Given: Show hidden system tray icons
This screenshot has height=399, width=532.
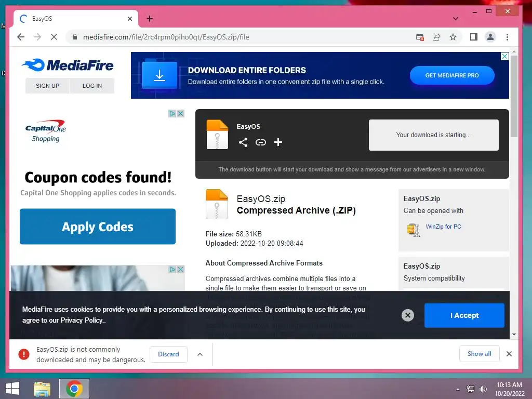Looking at the screenshot, I should 458,389.
